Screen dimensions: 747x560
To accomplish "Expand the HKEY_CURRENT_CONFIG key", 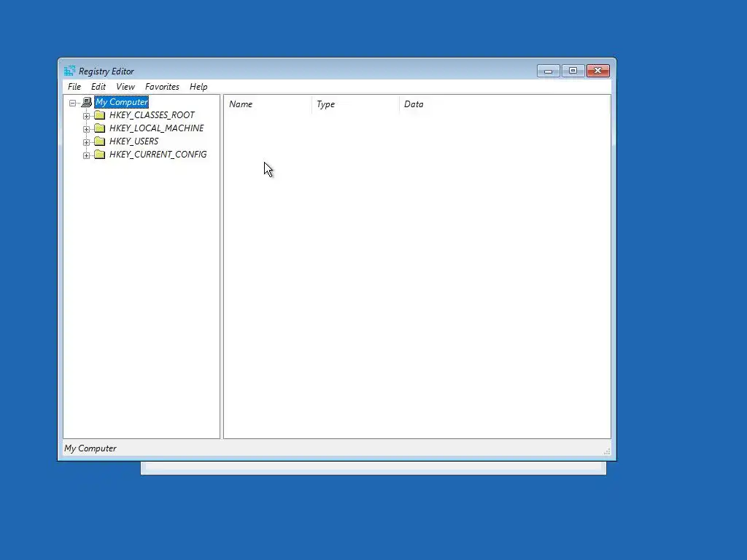I will click(x=86, y=155).
